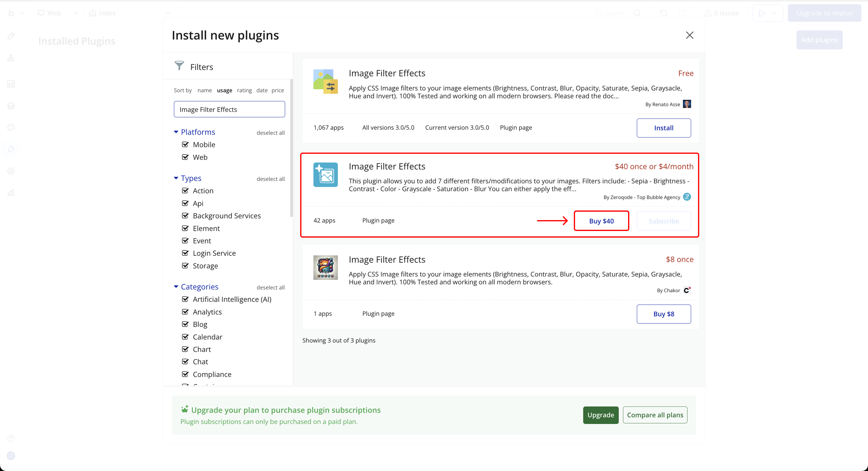The image size is (868, 471).
Task: Install the free Image Filter Effects plugin
Action: coord(663,128)
